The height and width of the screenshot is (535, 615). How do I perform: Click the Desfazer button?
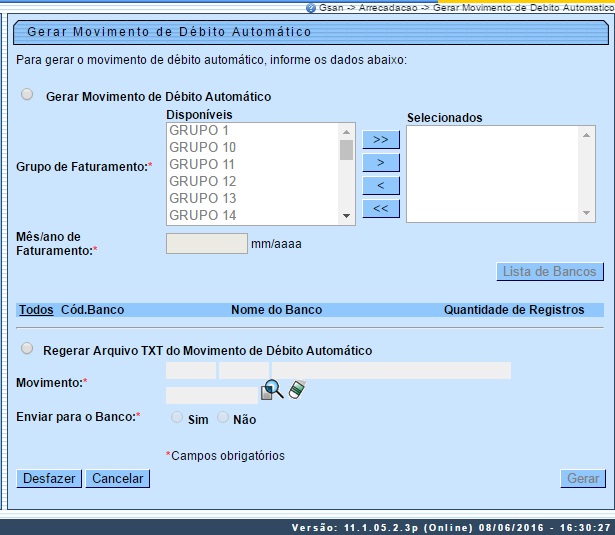(49, 479)
